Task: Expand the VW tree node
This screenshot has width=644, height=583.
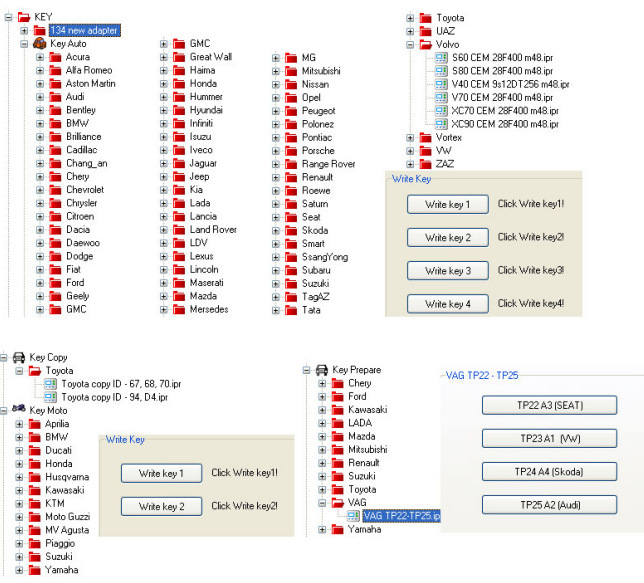Action: 410,151
